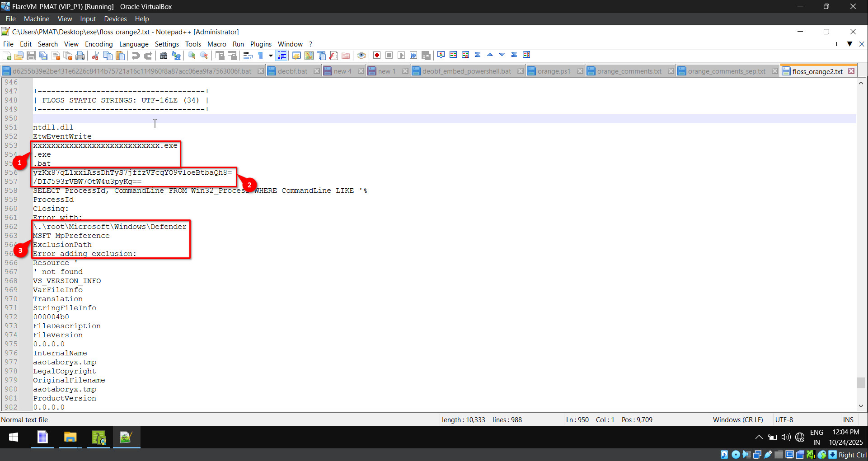
Task: Open the Find dialog via toolbar icon
Action: tap(164, 55)
